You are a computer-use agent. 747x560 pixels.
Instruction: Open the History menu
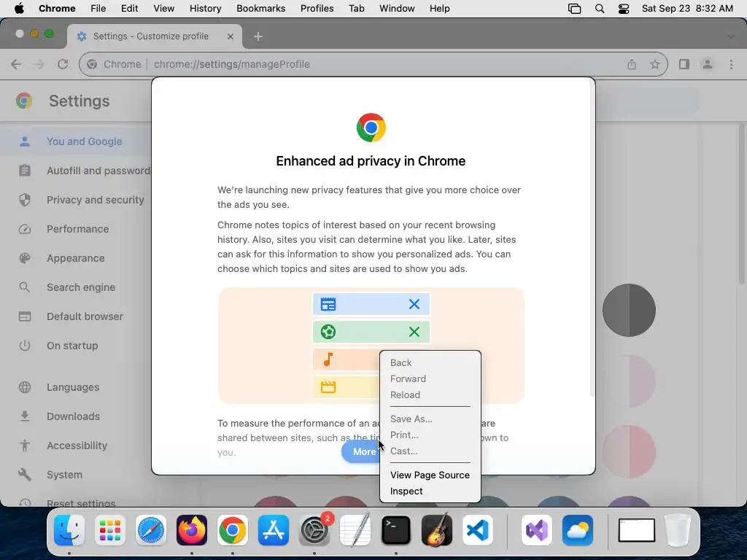pos(205,9)
